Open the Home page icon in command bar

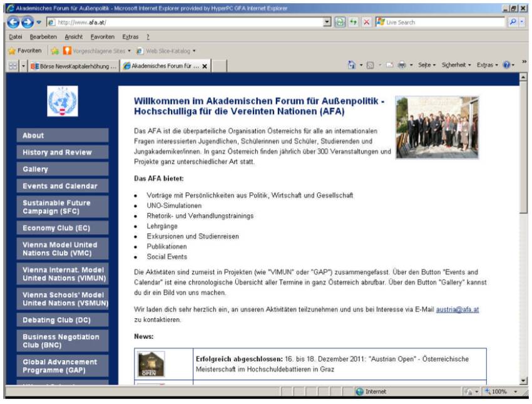pyautogui.click(x=352, y=65)
